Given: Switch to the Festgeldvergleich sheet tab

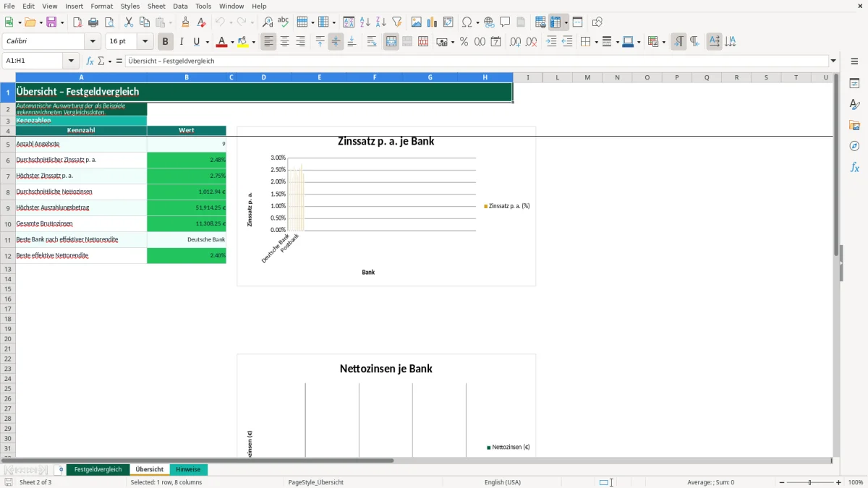Looking at the screenshot, I should 98,470.
